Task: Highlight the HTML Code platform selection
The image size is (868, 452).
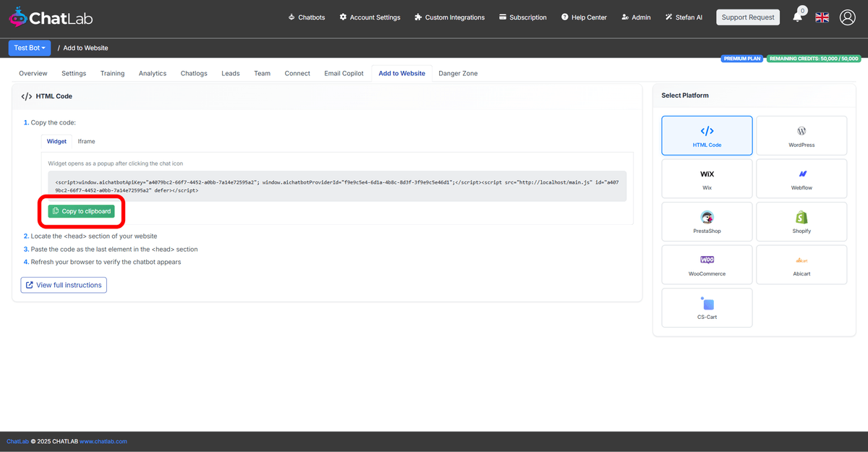Action: click(707, 135)
